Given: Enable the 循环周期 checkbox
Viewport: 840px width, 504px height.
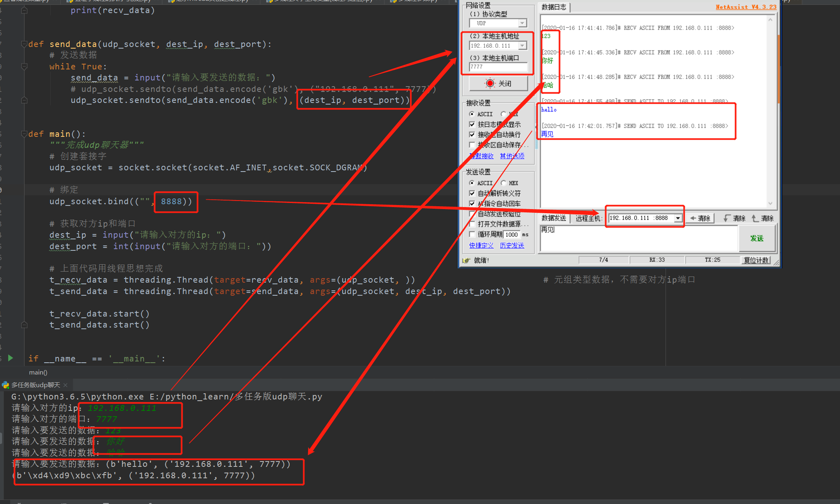Looking at the screenshot, I should (472, 234).
